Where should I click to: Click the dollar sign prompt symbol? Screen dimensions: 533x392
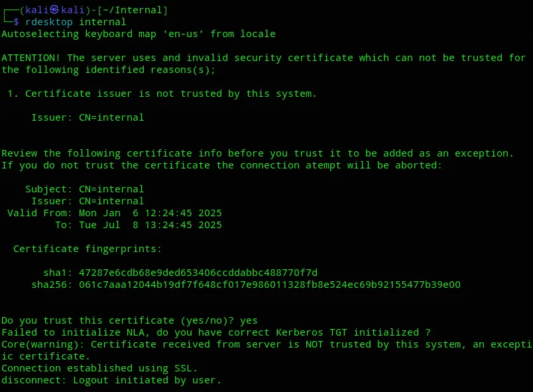(16, 22)
